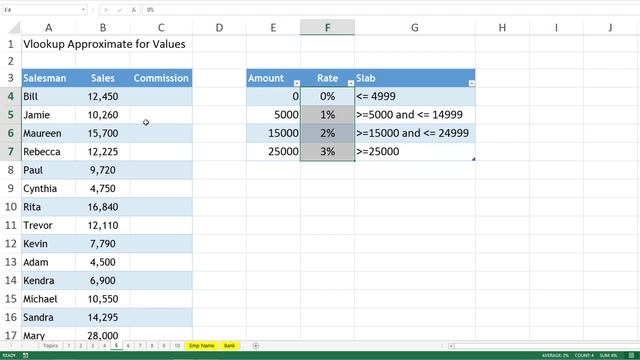Click the Enter checkmark icon in formula bar
This screenshot has height=360, width=640.
pos(120,10)
